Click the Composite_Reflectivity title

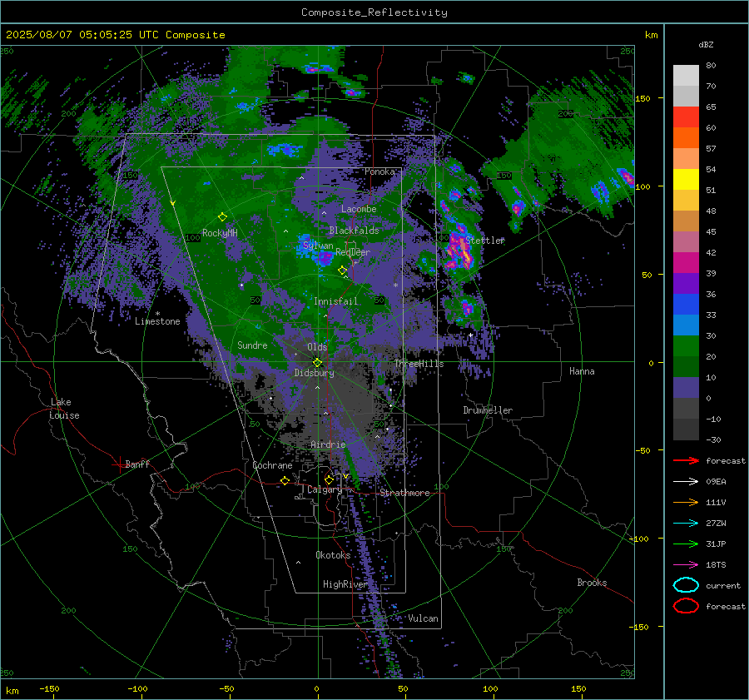click(x=374, y=12)
